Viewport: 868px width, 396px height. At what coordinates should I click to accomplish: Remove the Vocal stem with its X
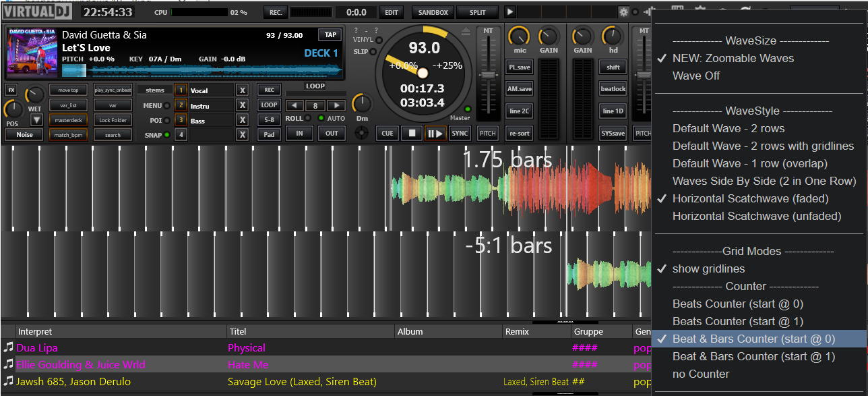pos(243,90)
